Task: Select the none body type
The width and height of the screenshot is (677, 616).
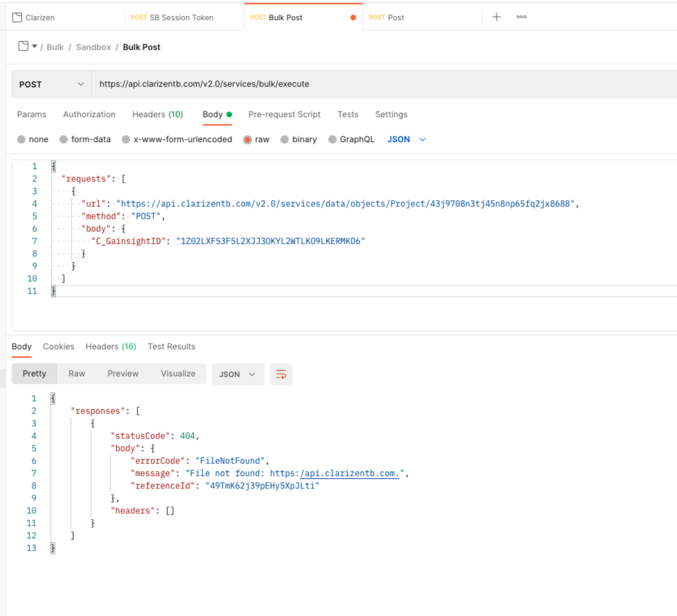Action: point(21,139)
